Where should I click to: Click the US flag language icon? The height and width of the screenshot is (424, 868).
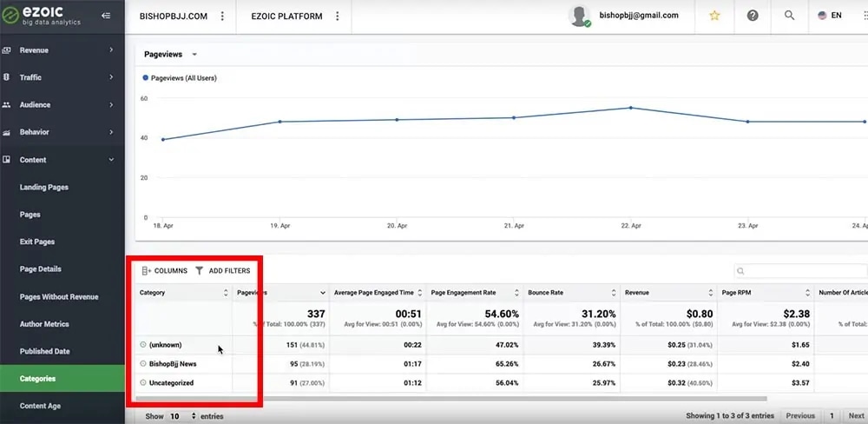tap(822, 16)
